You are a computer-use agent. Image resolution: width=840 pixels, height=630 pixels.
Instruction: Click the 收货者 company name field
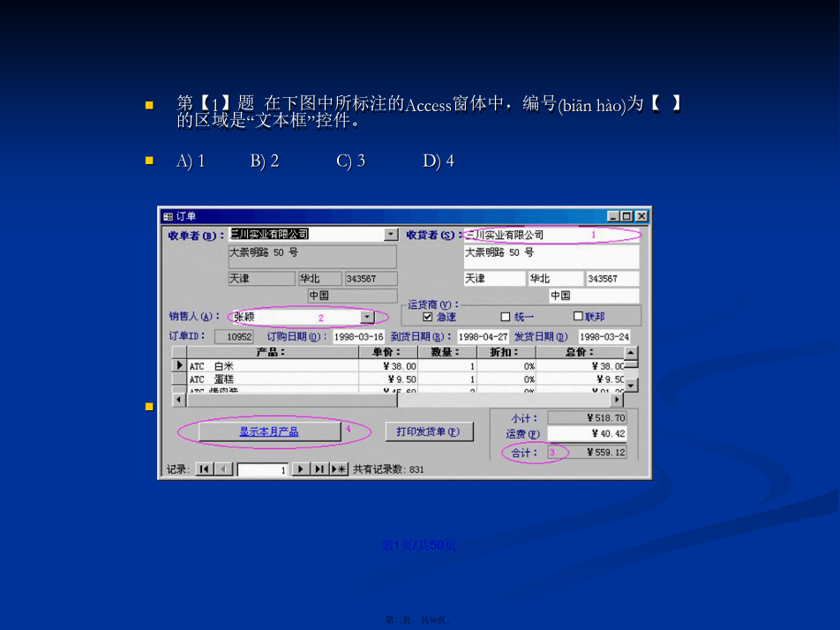551,235
